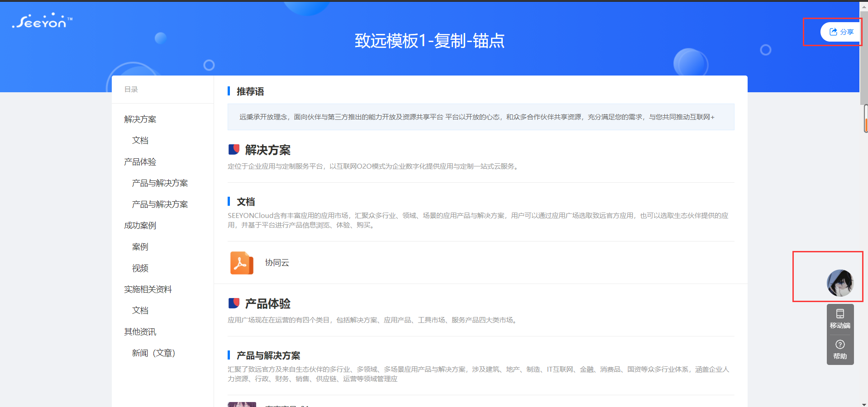Click the 产品与解决方案 content subheading
This screenshot has height=407, width=868.
tap(268, 355)
